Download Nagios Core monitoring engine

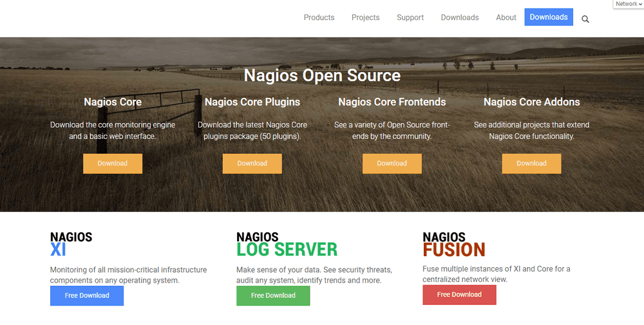(x=113, y=163)
